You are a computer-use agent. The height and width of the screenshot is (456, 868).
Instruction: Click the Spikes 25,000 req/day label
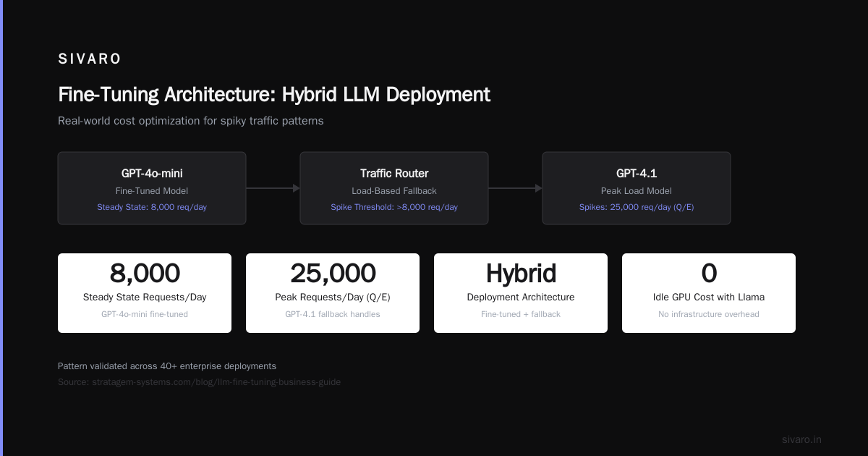pyautogui.click(x=637, y=207)
